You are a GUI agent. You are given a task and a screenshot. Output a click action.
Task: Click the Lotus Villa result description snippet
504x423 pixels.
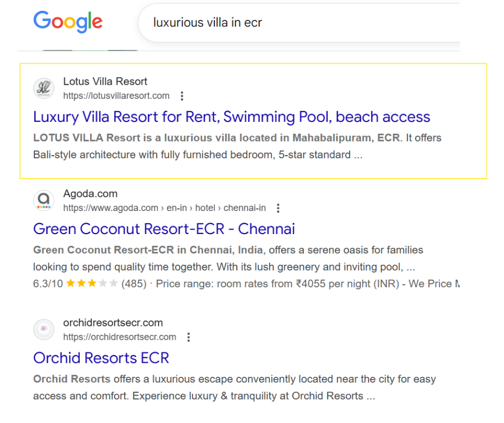click(x=237, y=147)
